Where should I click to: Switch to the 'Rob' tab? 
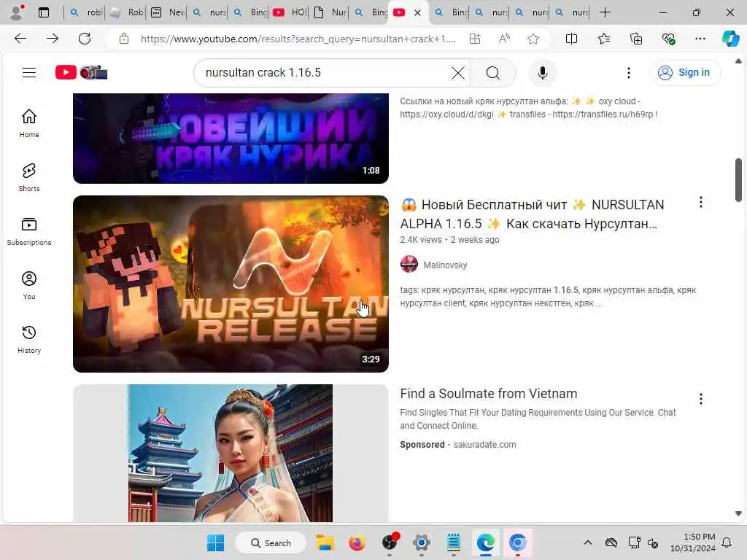click(x=126, y=12)
